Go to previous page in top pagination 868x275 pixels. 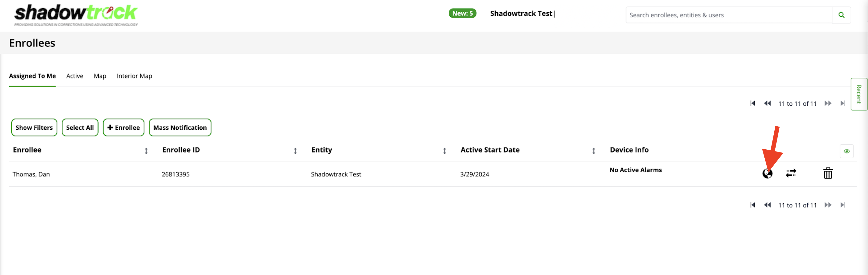click(x=767, y=103)
